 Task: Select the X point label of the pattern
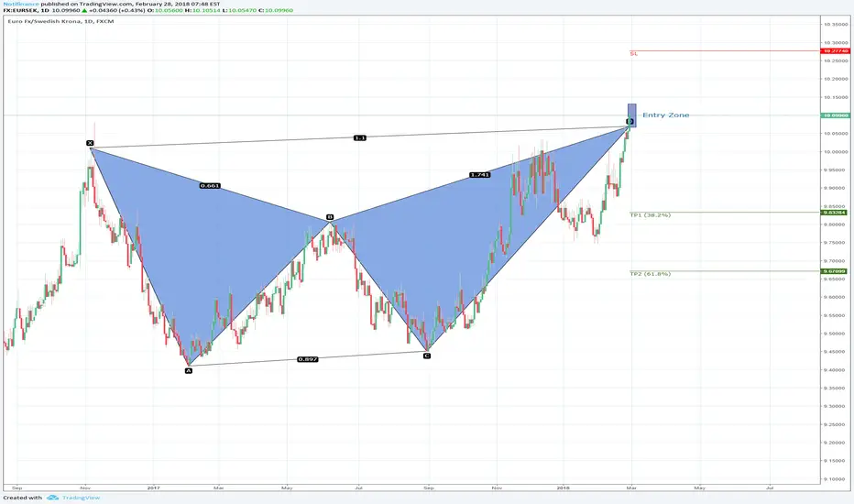(x=90, y=143)
